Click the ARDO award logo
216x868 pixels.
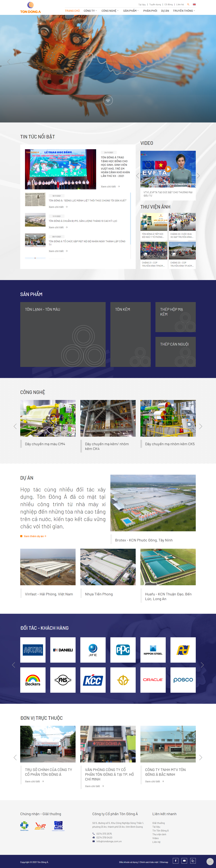(58, 826)
